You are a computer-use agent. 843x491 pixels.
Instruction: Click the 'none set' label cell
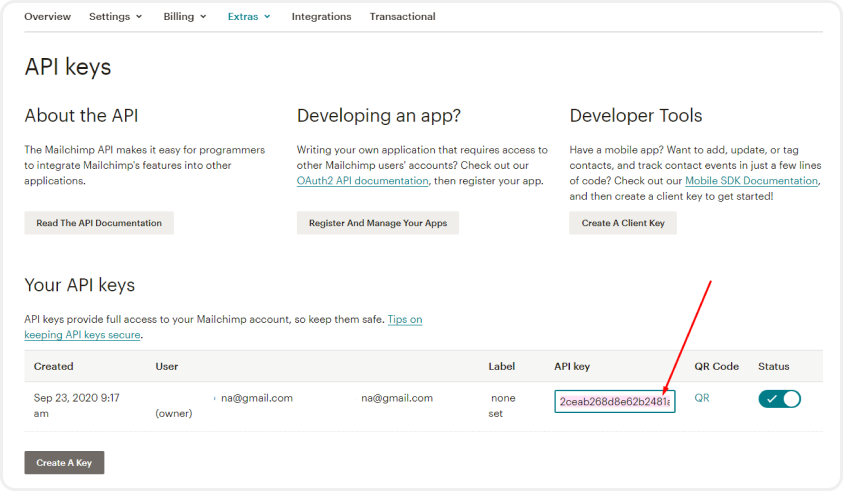502,405
